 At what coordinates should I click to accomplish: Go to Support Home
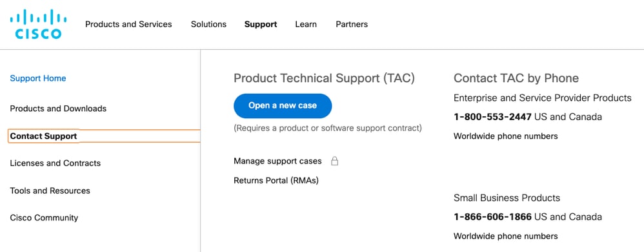pyautogui.click(x=38, y=78)
